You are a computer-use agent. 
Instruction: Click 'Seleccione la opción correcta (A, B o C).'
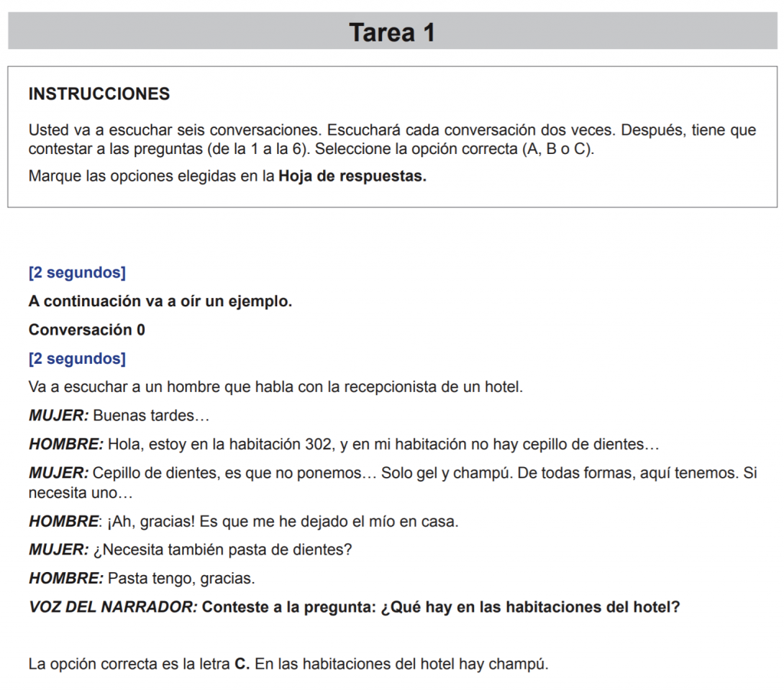pyautogui.click(x=455, y=149)
